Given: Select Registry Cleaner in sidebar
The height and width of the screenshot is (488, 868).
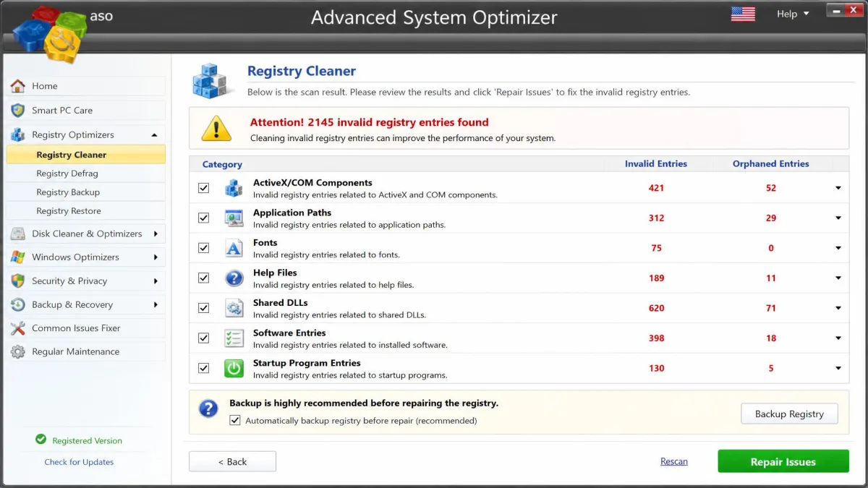Looking at the screenshot, I should coord(86,155).
